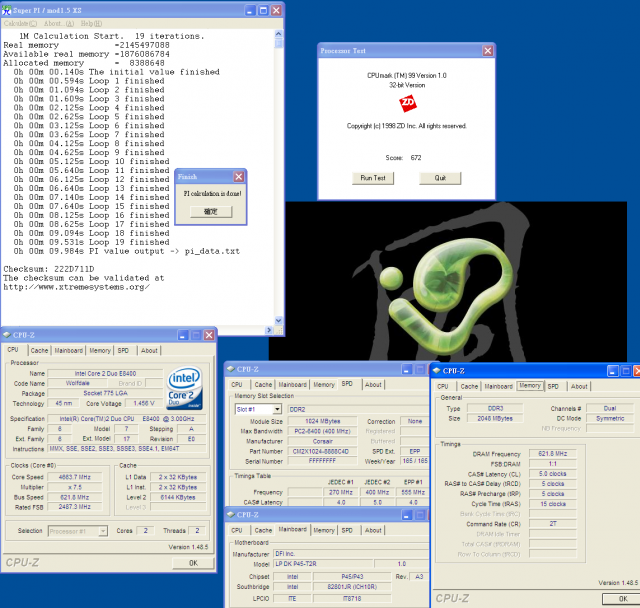The height and width of the screenshot is (608, 640).
Task: Select Memory tab in Mainboard window
Action: [x=324, y=530]
